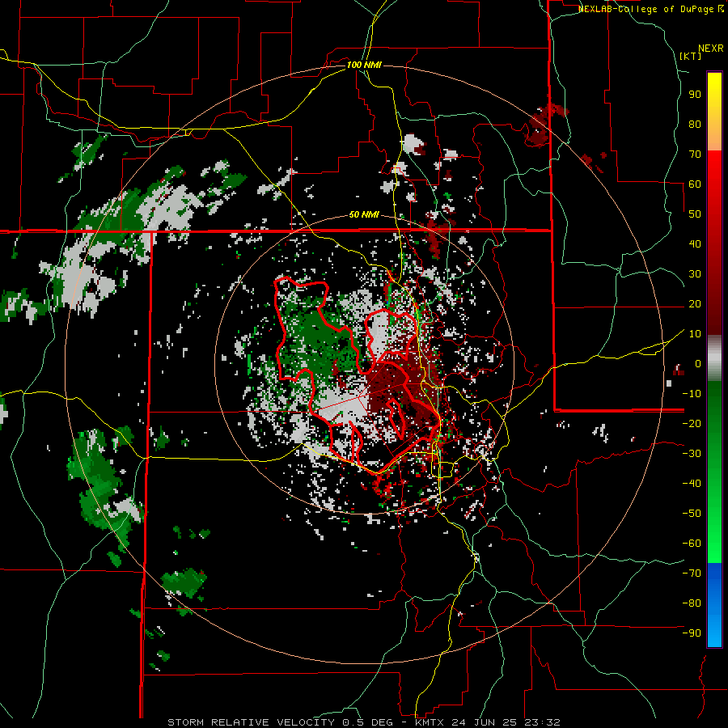Click the -40 scale value
This screenshot has width=728, height=728.
click(x=692, y=484)
